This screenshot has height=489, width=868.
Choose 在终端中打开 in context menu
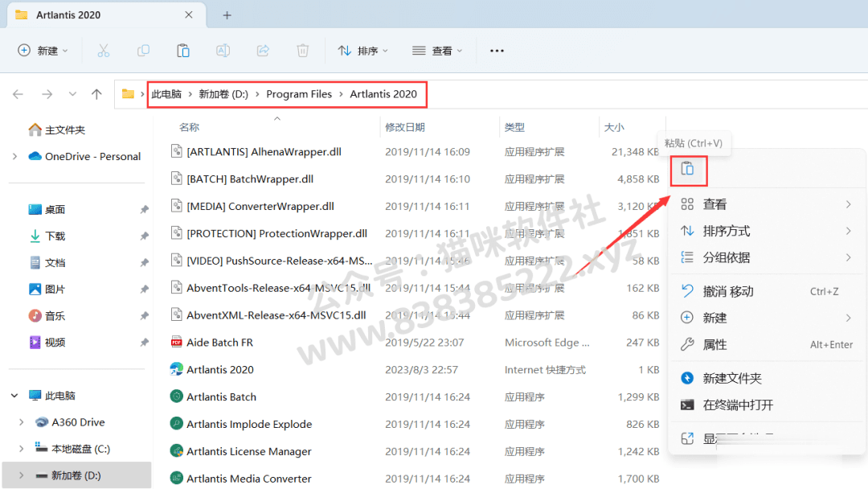pos(766,405)
